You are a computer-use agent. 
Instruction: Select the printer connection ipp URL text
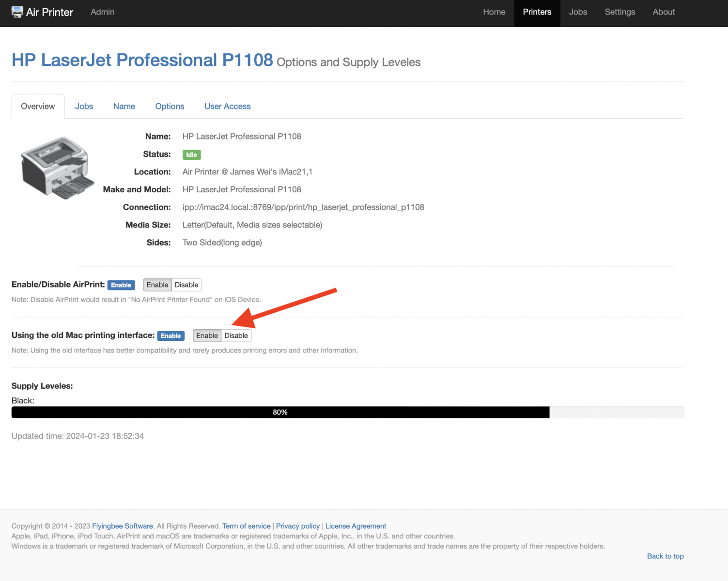303,207
